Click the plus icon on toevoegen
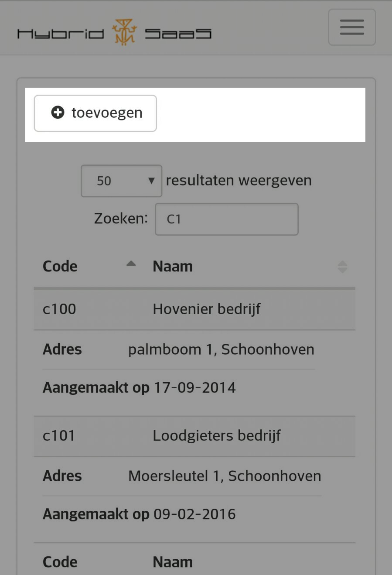The image size is (392, 575). [58, 113]
